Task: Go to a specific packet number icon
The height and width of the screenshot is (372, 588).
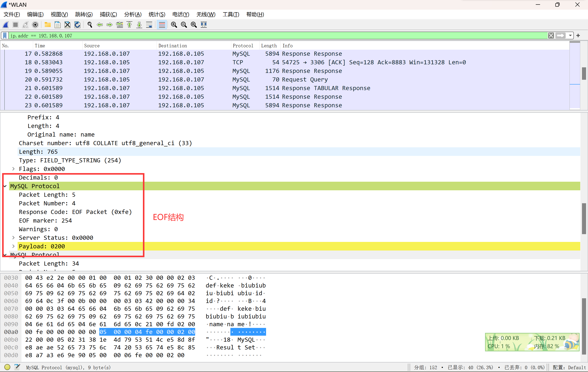Action: [x=120, y=25]
